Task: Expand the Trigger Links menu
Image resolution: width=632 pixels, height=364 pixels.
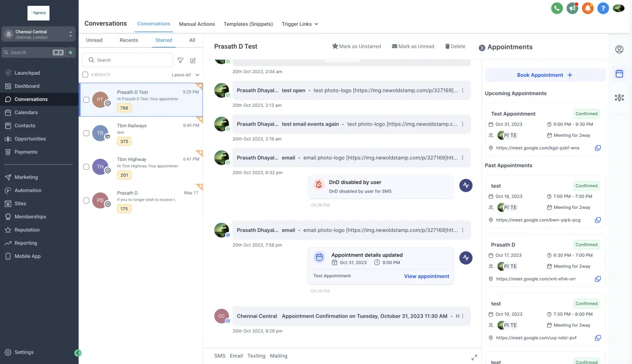Action: 300,24
